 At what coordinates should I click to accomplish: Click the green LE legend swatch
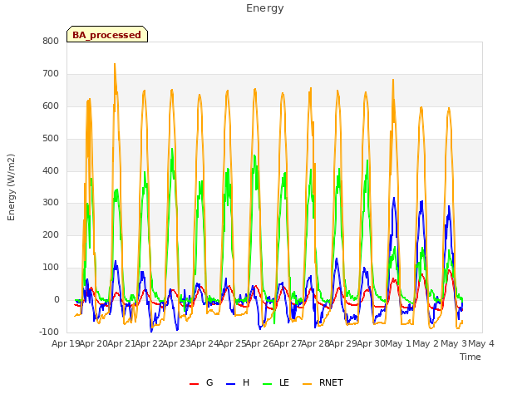(x=268, y=384)
